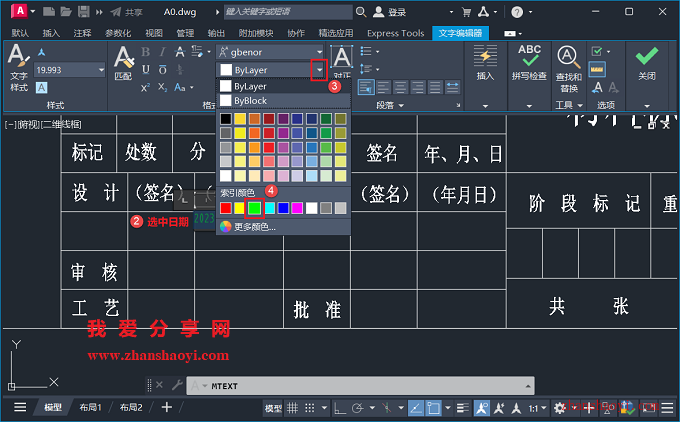Select the green index color swatch
Viewport: 680px width, 422px height.
coord(254,208)
